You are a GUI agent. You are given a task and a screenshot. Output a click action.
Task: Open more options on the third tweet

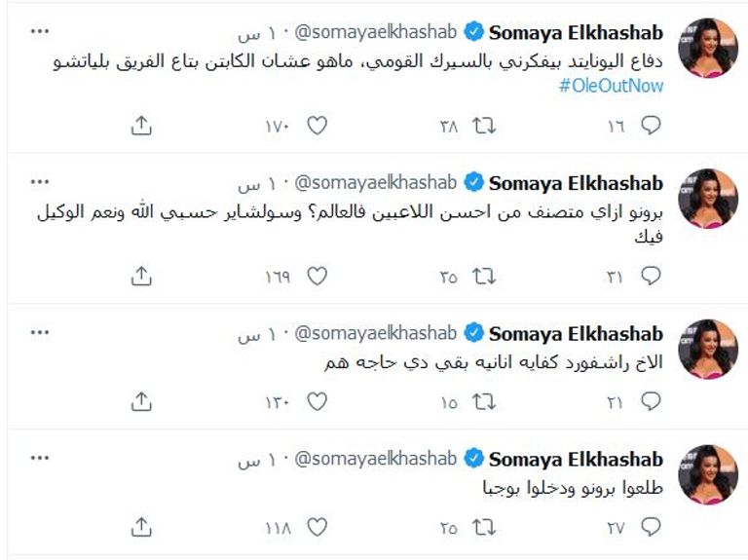[40, 334]
